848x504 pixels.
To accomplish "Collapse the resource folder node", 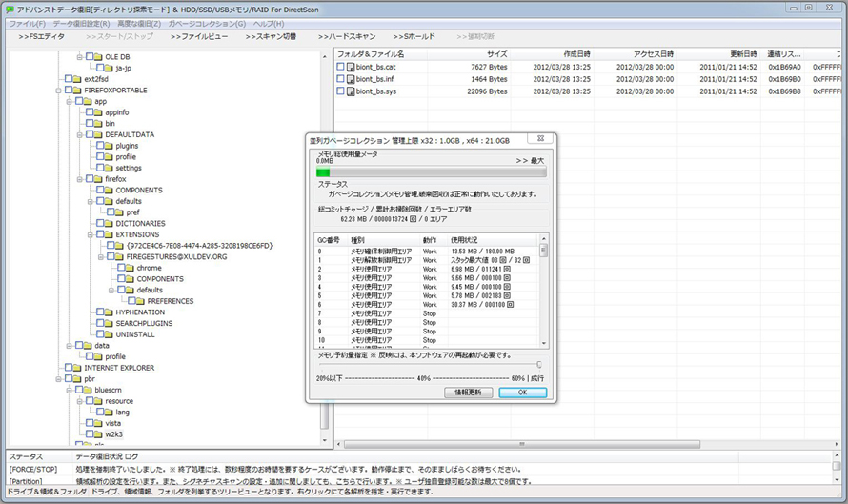I will (x=79, y=401).
